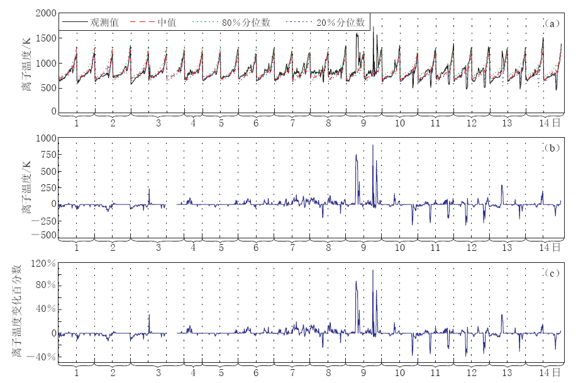Click day 3 label under panel (a)

click(158, 123)
